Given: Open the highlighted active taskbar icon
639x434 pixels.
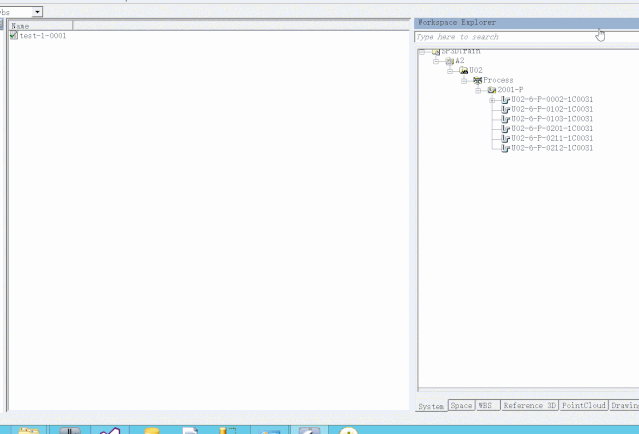Looking at the screenshot, I should click(309, 430).
